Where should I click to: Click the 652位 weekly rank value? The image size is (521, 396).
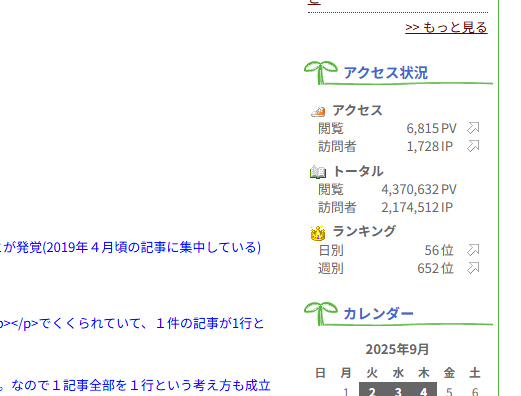[435, 268]
